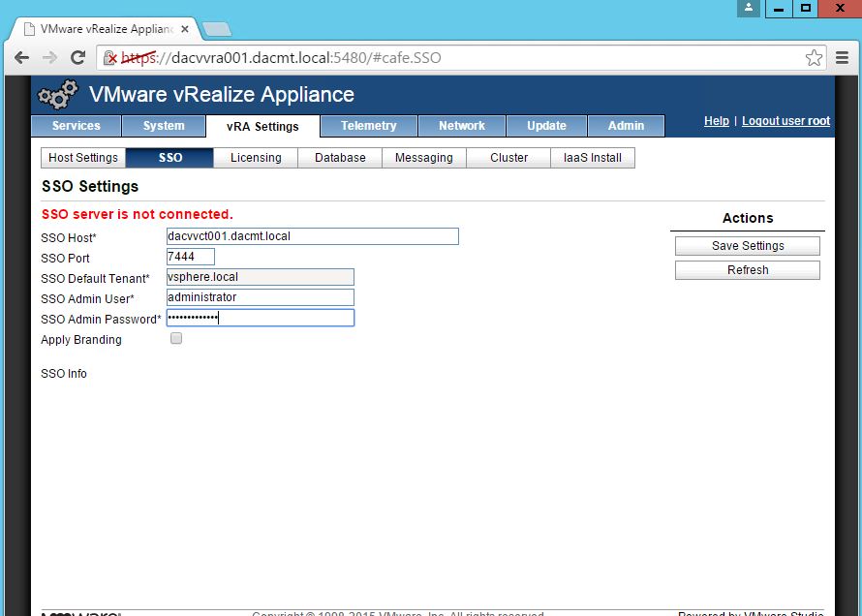Click the 'SSO Info' label
This screenshot has height=616, width=862.
point(64,374)
